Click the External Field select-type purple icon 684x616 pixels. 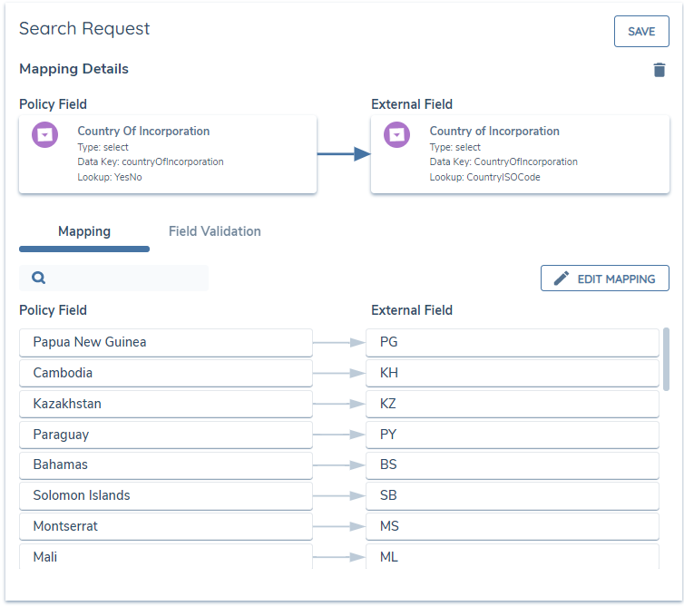click(x=396, y=135)
